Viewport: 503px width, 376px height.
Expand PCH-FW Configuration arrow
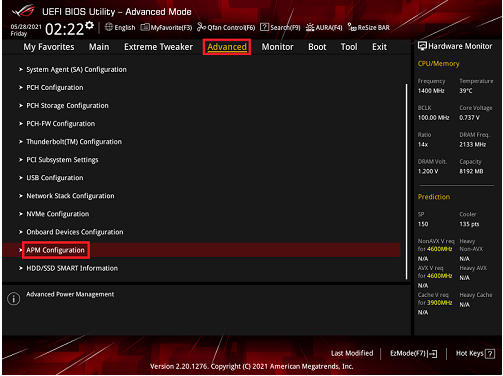(21, 124)
